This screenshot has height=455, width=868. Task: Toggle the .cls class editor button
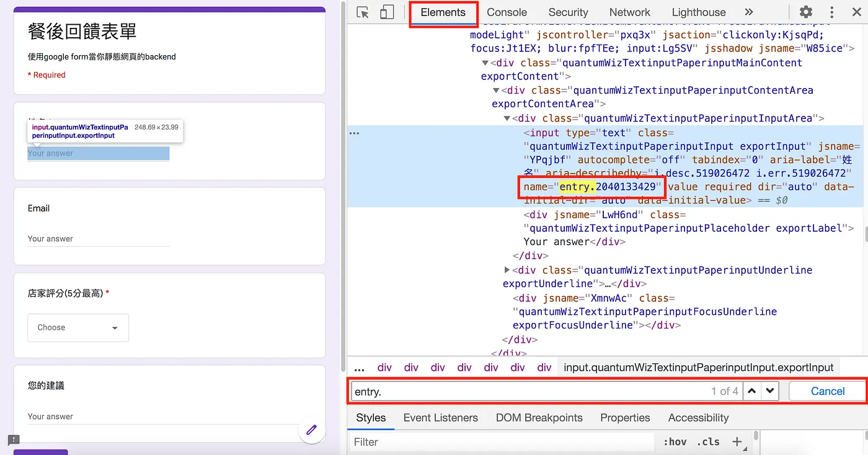tap(708, 442)
